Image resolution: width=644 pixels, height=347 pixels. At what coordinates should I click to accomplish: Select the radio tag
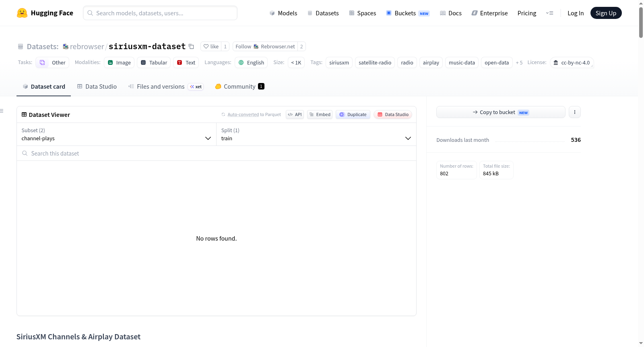tap(407, 62)
